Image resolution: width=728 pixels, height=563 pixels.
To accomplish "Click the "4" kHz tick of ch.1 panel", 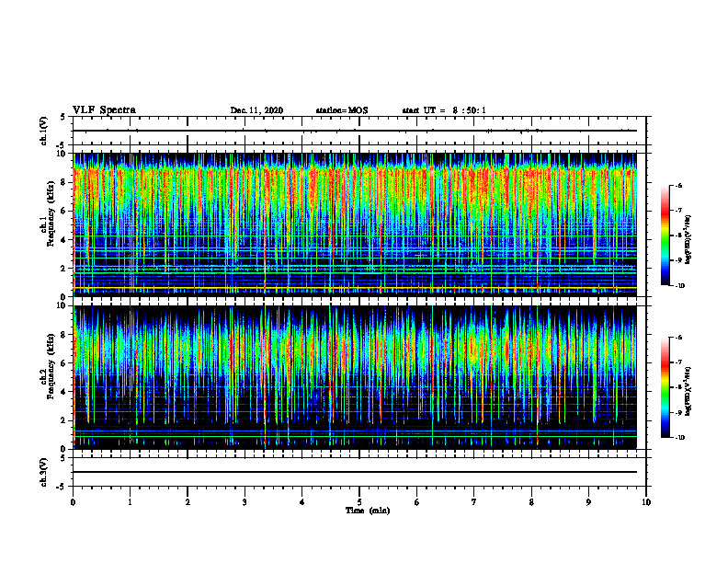I will 63,240.
